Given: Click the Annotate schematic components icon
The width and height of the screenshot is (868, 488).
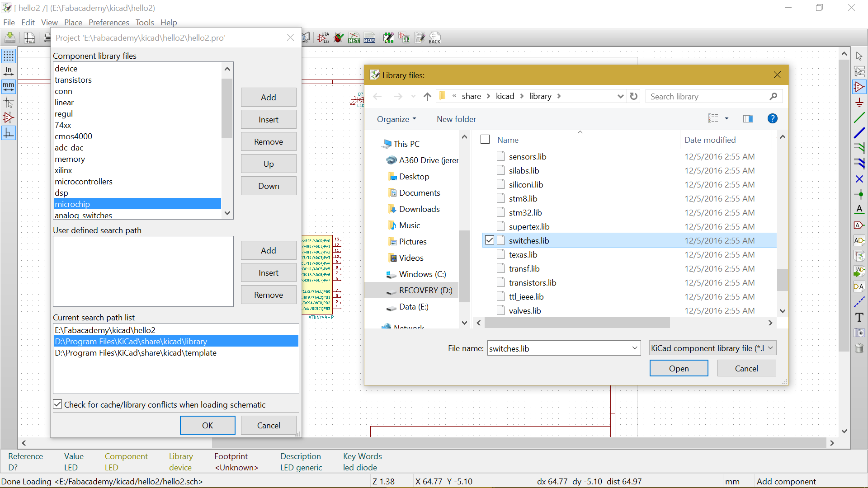Looking at the screenshot, I should [x=324, y=38].
